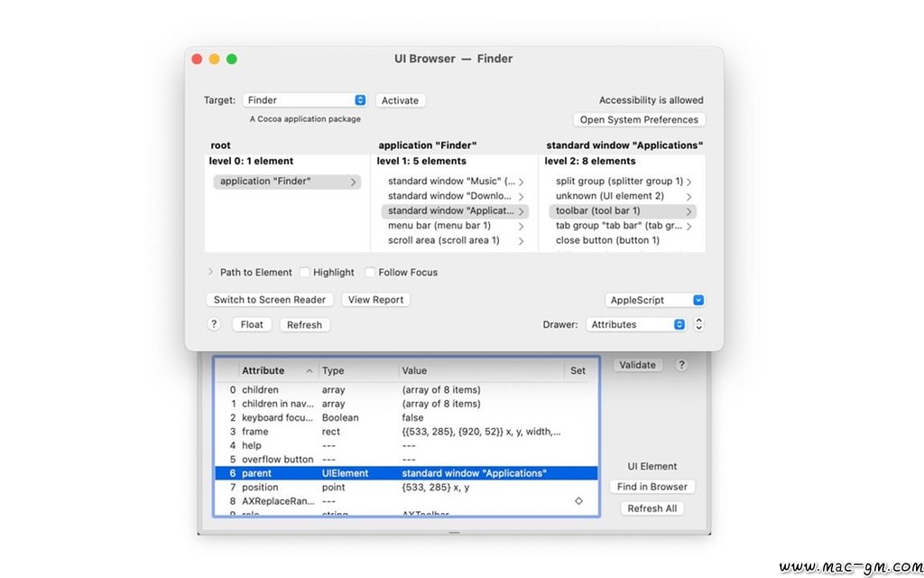Open the Target Finder dropdown
Screen dimensions: 924x578
(305, 100)
